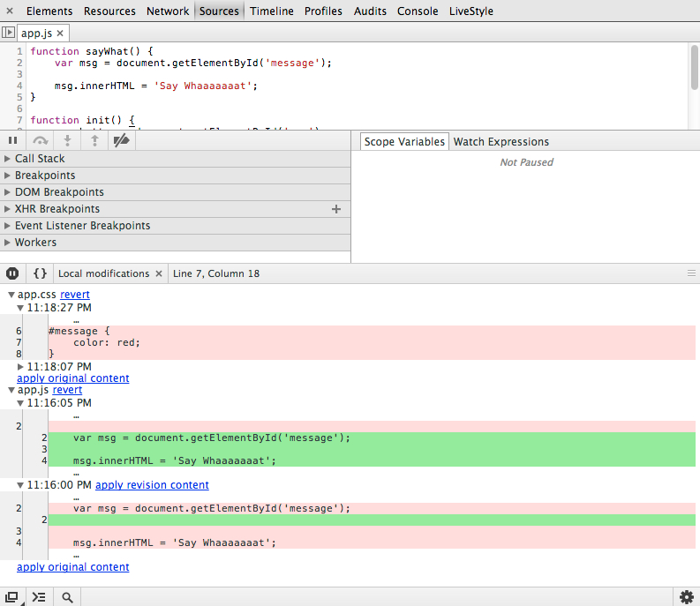Image resolution: width=700 pixels, height=606 pixels.
Task: Open the LiveStyle panel
Action: pyautogui.click(x=471, y=11)
